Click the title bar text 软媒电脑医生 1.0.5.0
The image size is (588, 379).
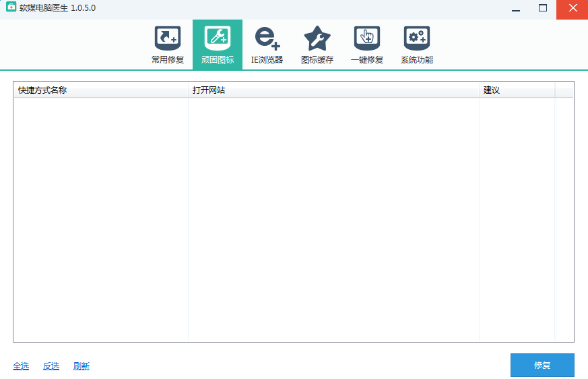[57, 8]
